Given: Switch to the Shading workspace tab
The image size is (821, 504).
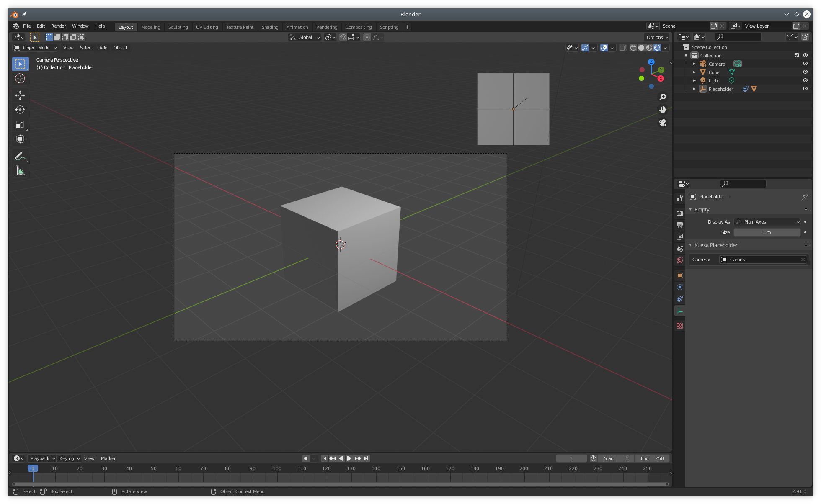Looking at the screenshot, I should coord(270,27).
